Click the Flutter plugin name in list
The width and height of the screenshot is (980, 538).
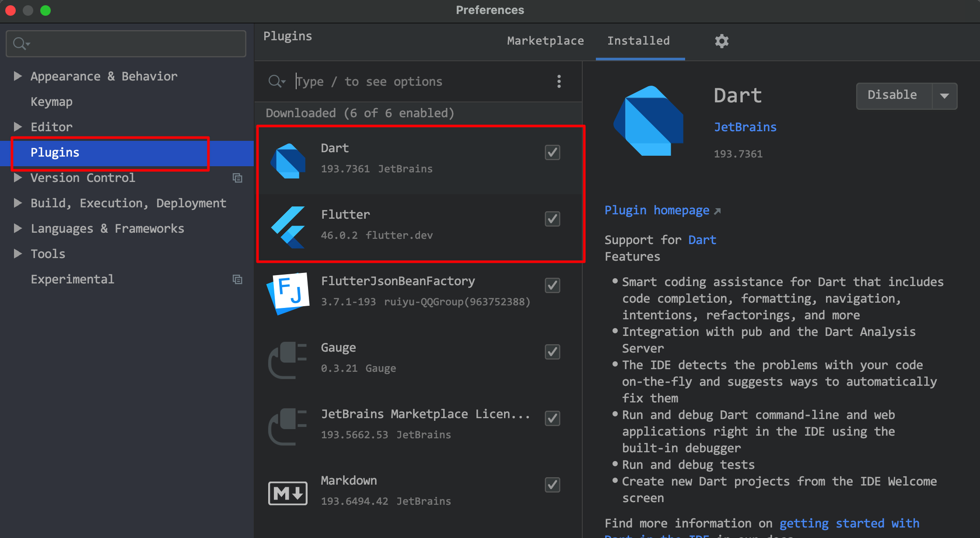345,215
